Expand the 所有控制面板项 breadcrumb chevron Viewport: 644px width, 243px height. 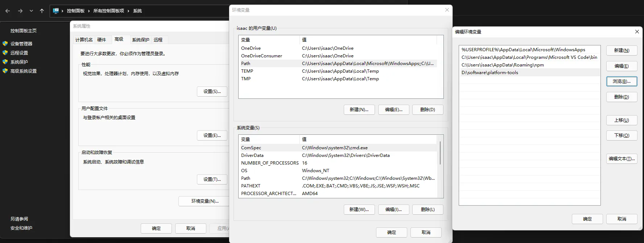[128, 11]
